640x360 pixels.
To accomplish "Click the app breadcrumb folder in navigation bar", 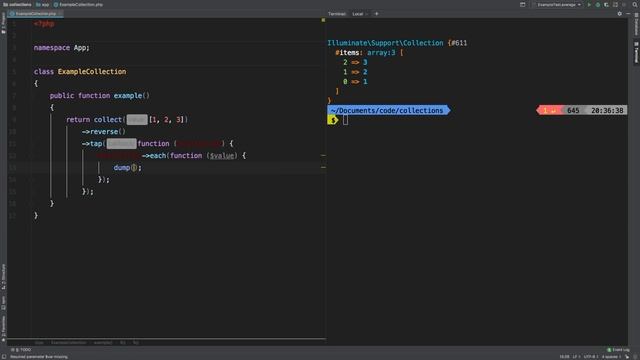I will [x=42, y=4].
